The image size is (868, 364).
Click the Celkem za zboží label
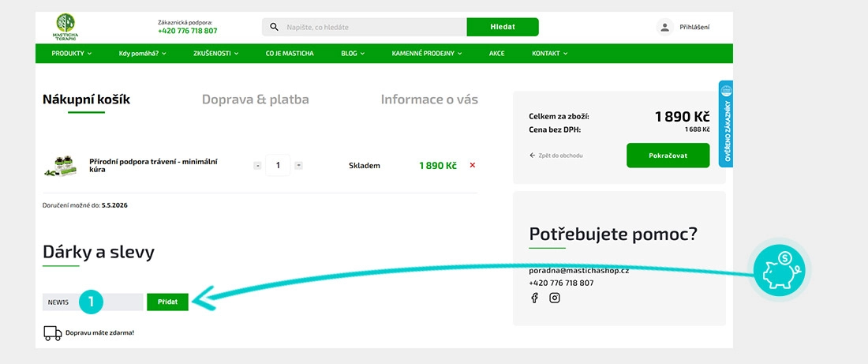click(x=559, y=117)
